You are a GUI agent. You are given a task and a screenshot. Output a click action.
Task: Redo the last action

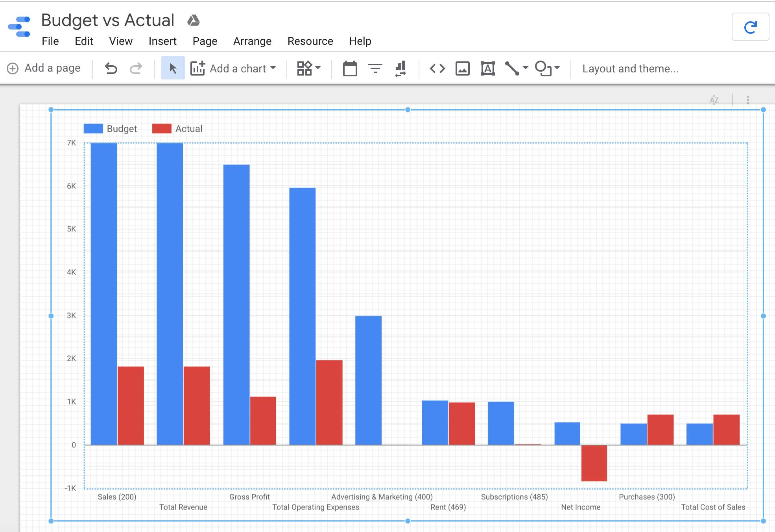pyautogui.click(x=136, y=68)
